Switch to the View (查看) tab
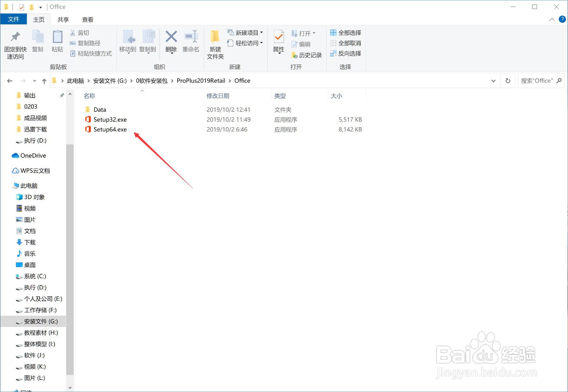This screenshot has height=392, width=568. [88, 19]
